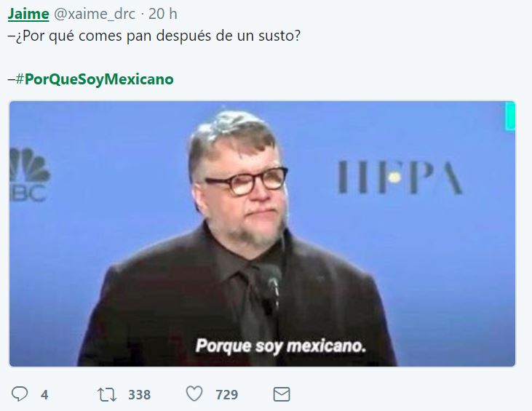Click the cyan marker on the image's corner

(510, 116)
